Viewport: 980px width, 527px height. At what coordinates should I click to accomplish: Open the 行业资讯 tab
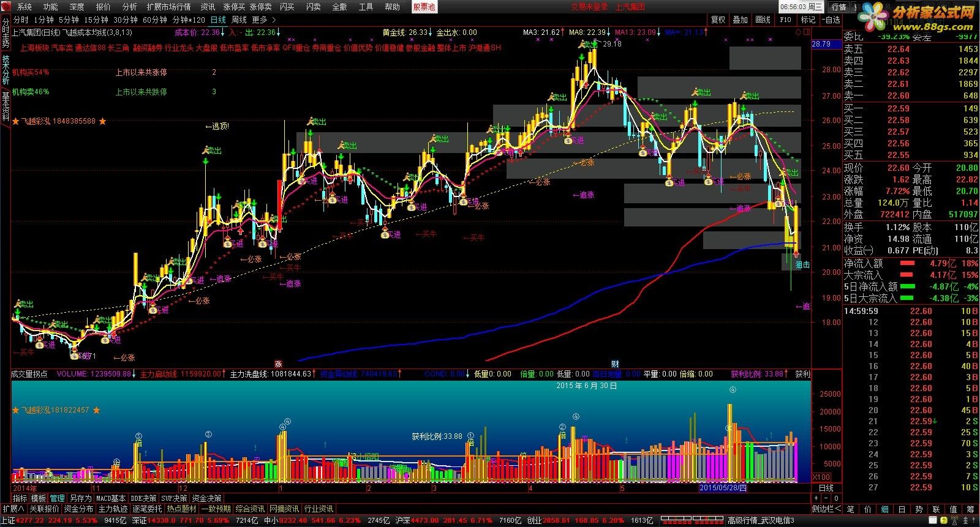pyautogui.click(x=319, y=509)
